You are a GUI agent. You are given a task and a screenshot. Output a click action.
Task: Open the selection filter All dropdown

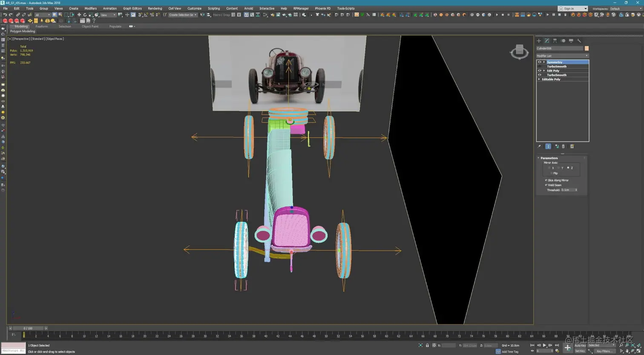point(43,15)
